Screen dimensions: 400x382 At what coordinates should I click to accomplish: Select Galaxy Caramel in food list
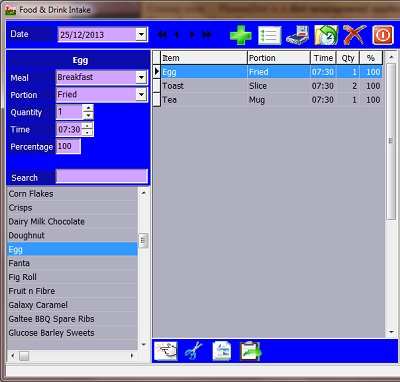coord(72,305)
